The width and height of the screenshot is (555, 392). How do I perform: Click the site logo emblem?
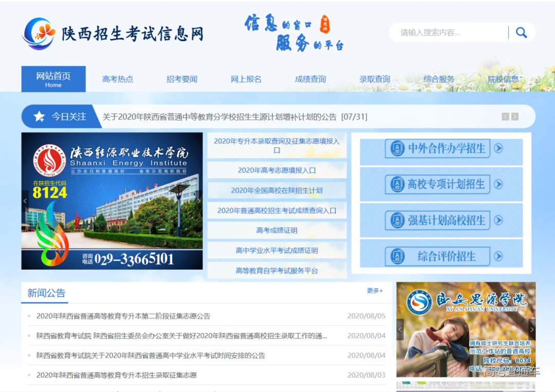(x=39, y=33)
